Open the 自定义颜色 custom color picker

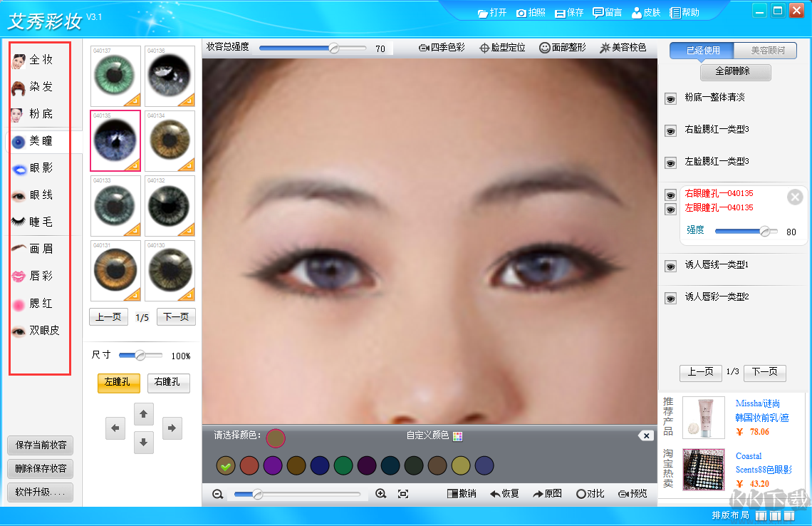tap(457, 436)
